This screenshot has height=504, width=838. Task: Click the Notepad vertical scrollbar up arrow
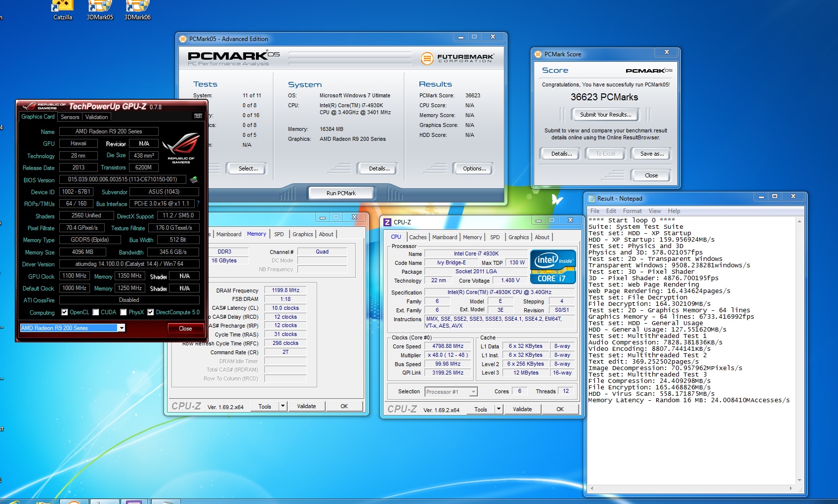click(799, 221)
